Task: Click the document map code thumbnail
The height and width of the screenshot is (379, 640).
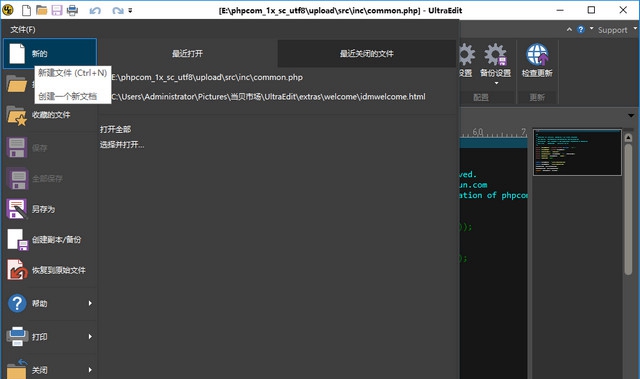Action: (577, 153)
